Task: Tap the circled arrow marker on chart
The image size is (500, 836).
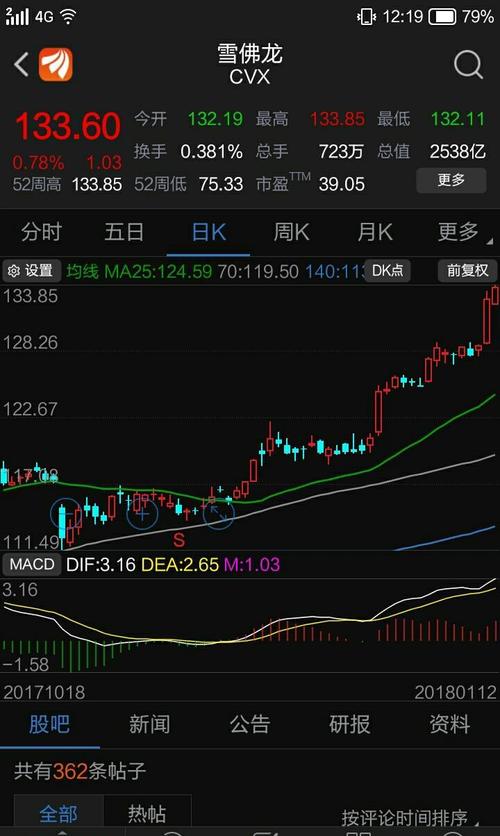Action: pyautogui.click(x=218, y=513)
